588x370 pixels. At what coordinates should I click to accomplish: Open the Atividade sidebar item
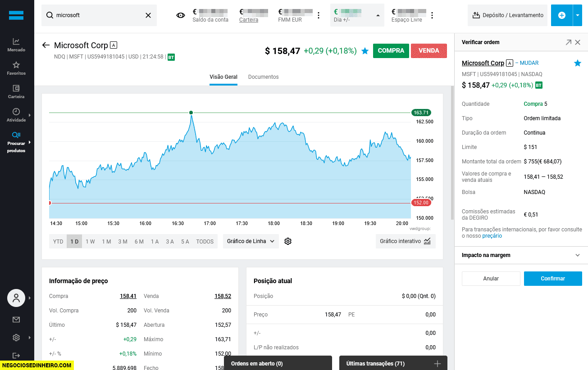point(16,115)
